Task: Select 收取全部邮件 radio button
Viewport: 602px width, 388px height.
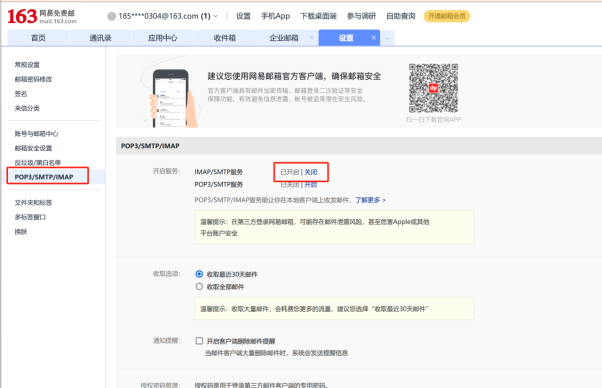Action: pyautogui.click(x=199, y=287)
